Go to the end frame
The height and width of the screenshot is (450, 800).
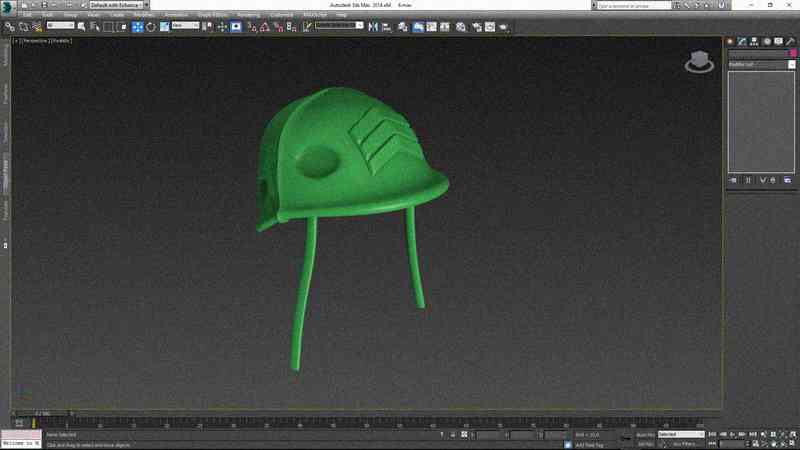coord(753,434)
